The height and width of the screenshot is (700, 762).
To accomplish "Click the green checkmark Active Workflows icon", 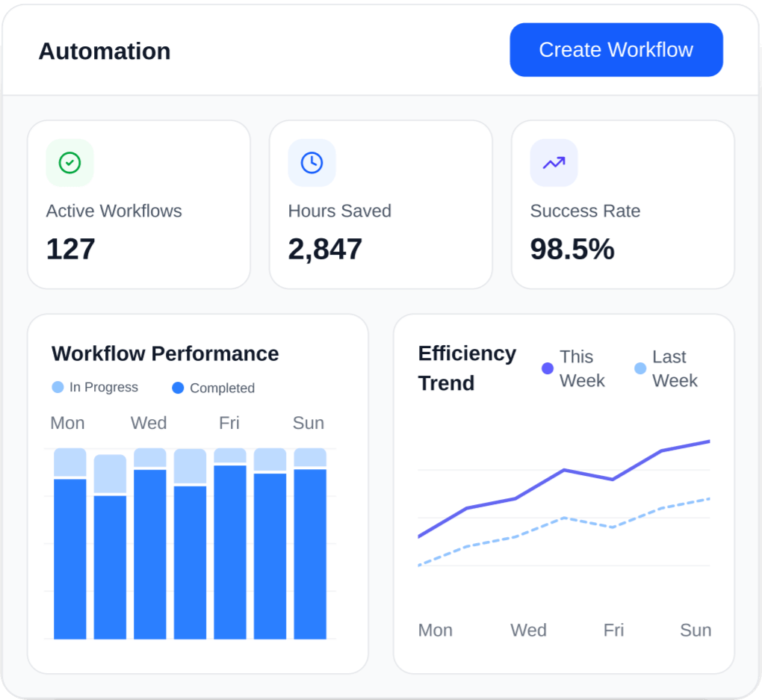I will tap(69, 163).
